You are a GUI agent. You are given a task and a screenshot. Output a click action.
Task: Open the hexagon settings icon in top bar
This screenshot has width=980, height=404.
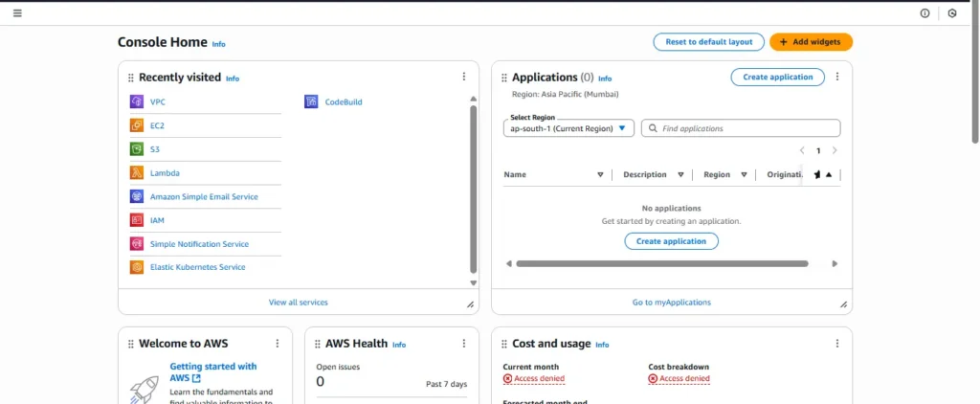[952, 13]
